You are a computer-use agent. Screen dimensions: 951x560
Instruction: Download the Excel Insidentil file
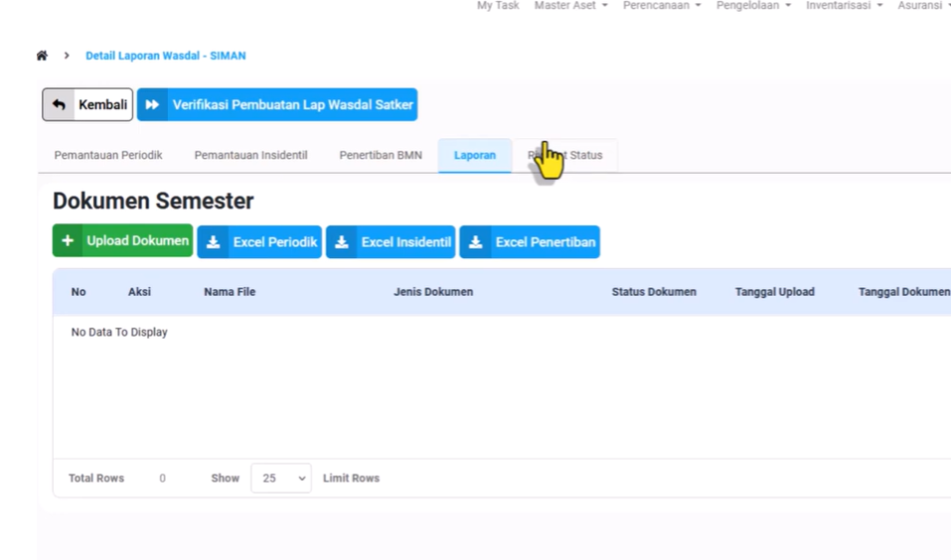coord(391,242)
